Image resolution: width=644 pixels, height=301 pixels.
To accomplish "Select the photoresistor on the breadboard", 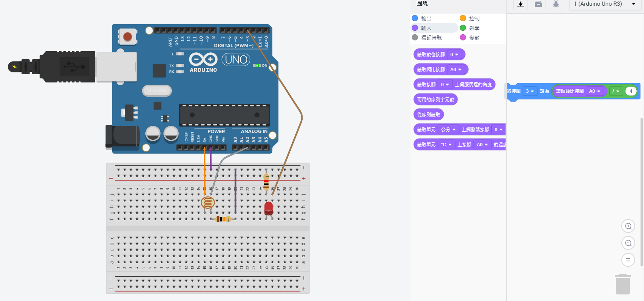I will coord(208,202).
